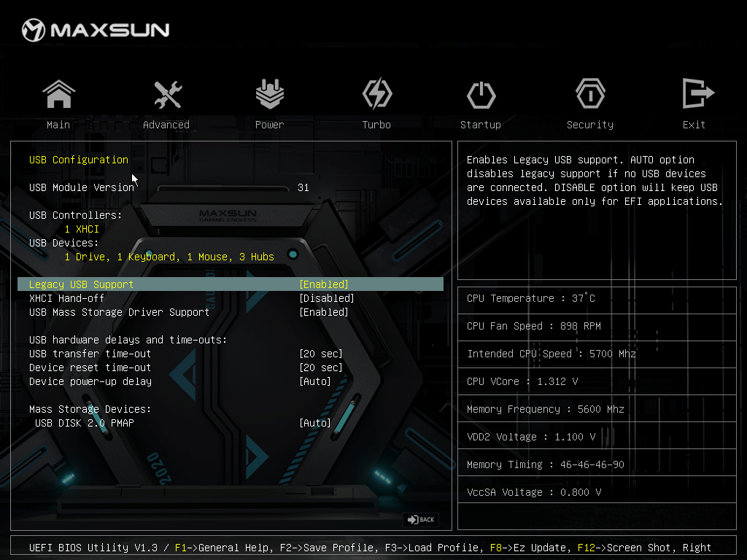Select the Device reset time-out label
The height and width of the screenshot is (560, 747).
(90, 367)
